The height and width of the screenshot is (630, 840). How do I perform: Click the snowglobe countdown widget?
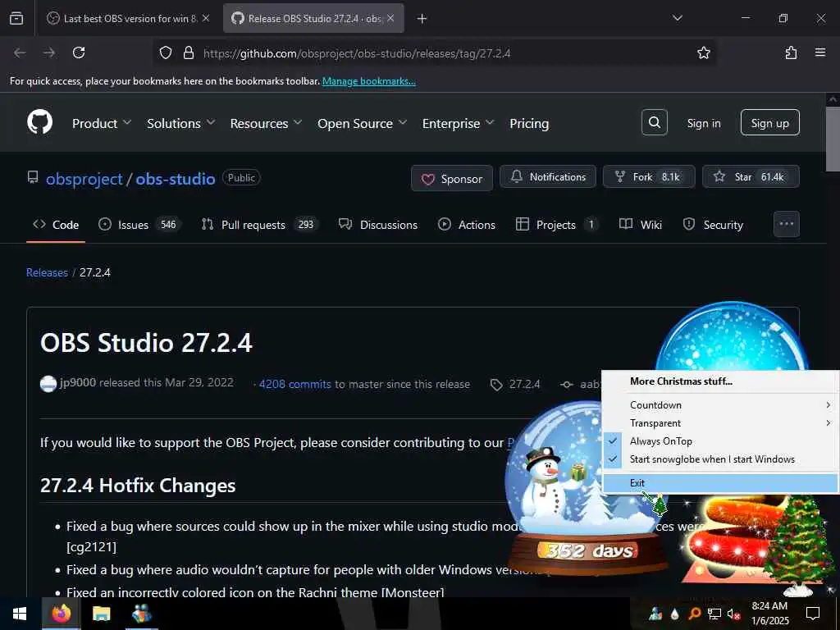[586, 489]
